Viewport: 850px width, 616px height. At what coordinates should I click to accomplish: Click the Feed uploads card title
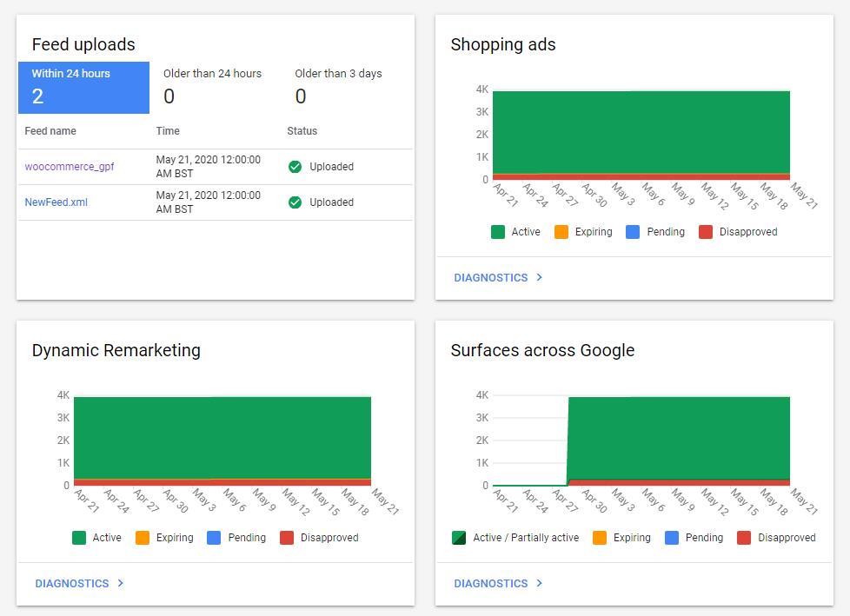click(83, 44)
